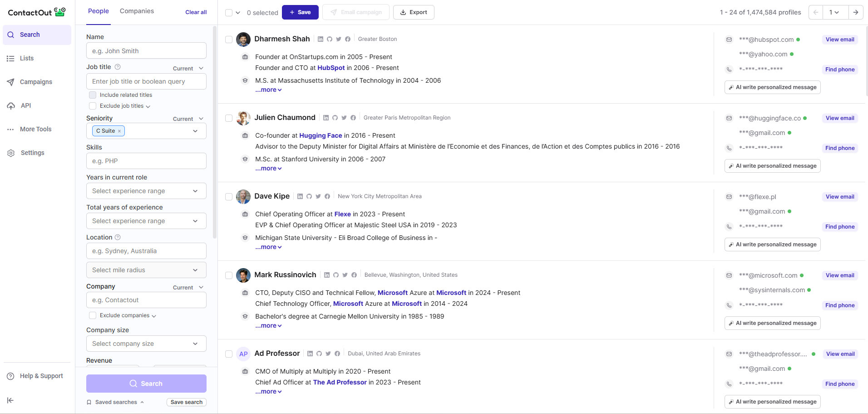Expand more details for Dave Kipe
Image resolution: width=868 pixels, height=414 pixels.
coord(268,247)
